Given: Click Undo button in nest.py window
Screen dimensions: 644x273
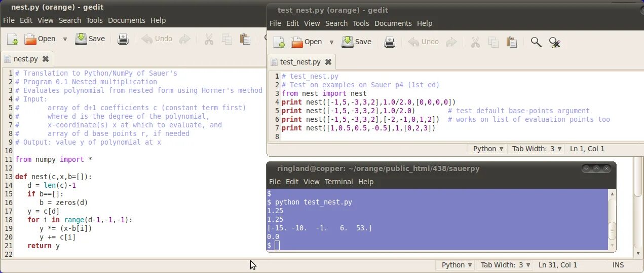Looking at the screenshot, I should coord(157,39).
